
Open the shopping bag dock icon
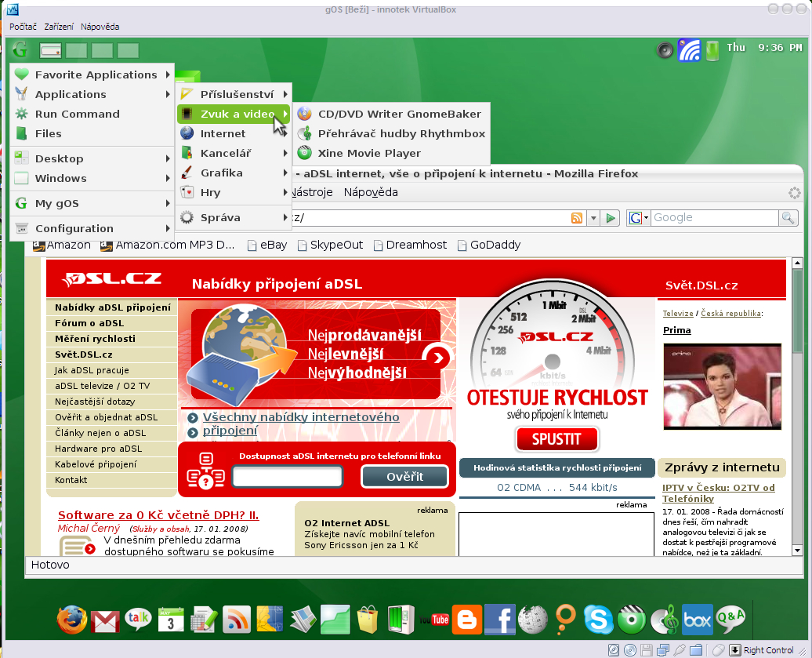(368, 620)
